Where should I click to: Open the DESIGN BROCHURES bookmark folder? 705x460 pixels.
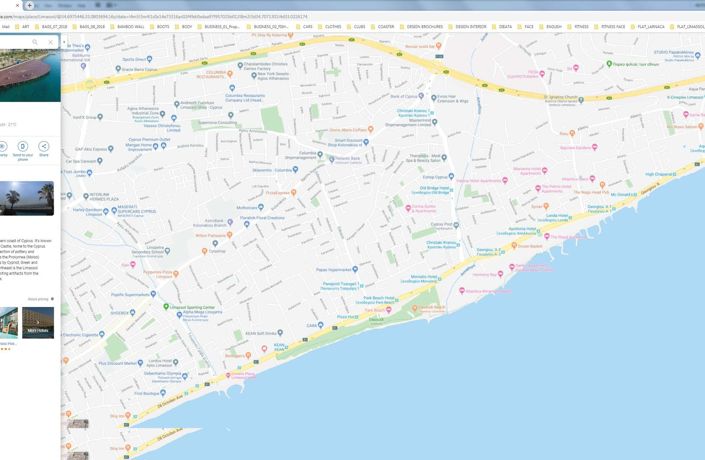click(x=421, y=27)
